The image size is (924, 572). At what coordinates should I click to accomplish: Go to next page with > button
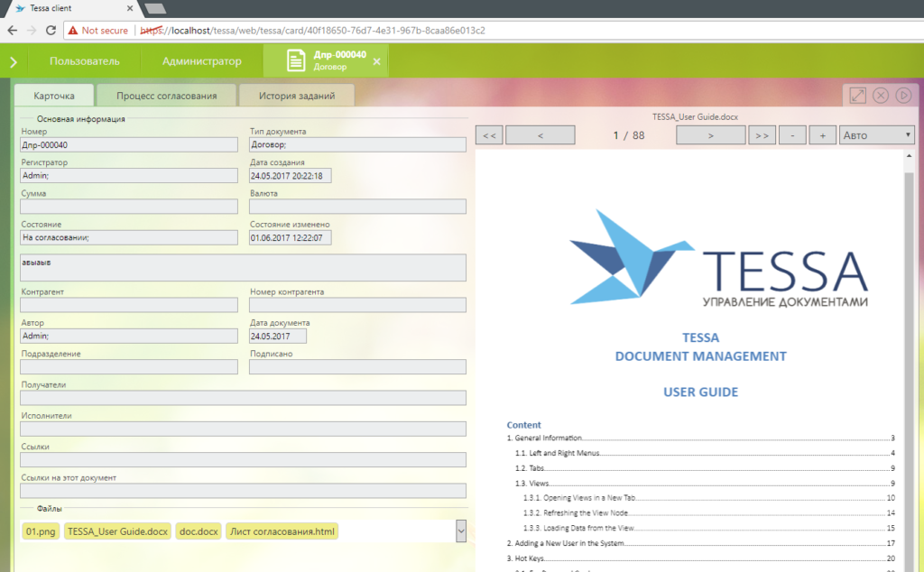[710, 135]
